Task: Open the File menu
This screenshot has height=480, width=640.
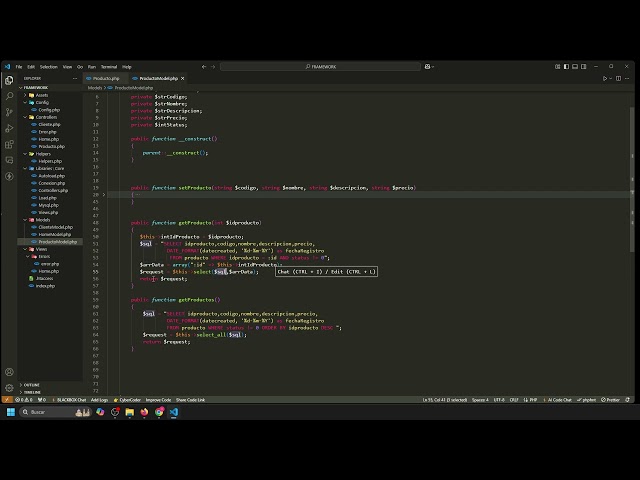Action: 19,67
